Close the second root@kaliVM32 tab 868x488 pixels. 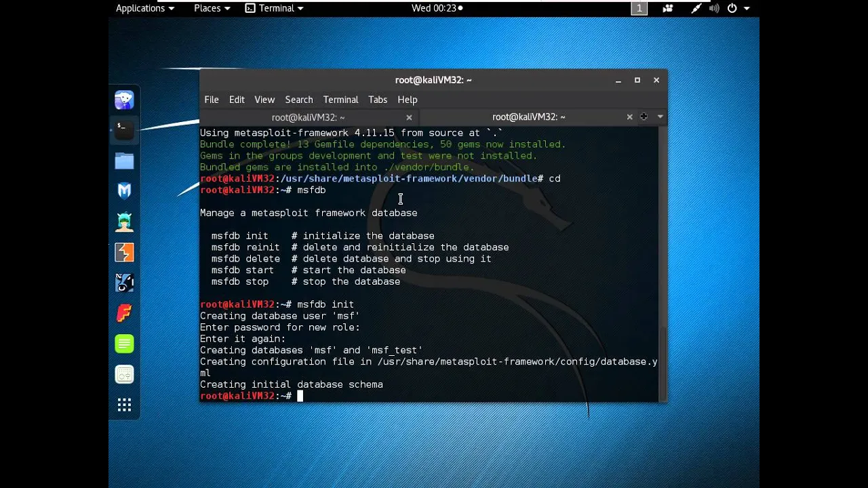(629, 117)
